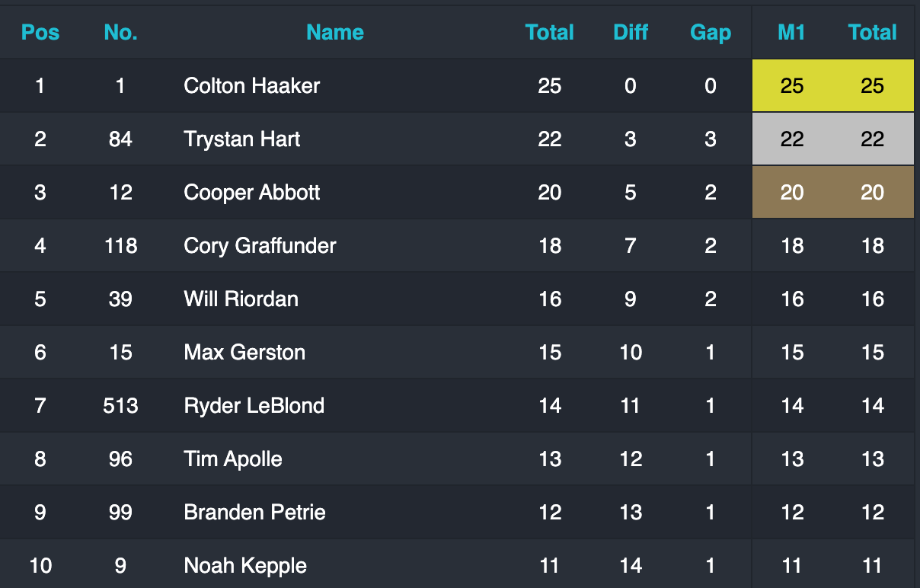Click Max Gerston's name
The width and height of the screenshot is (920, 588).
point(244,352)
